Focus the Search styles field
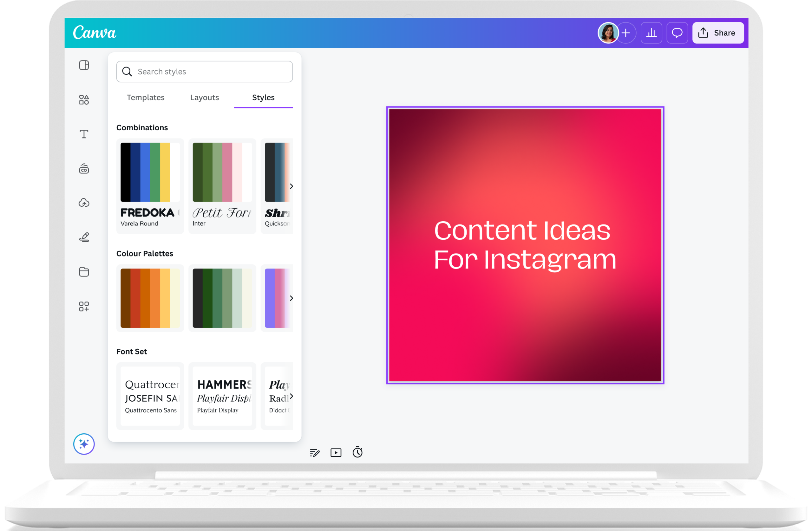The height and width of the screenshot is (531, 812). [205, 72]
